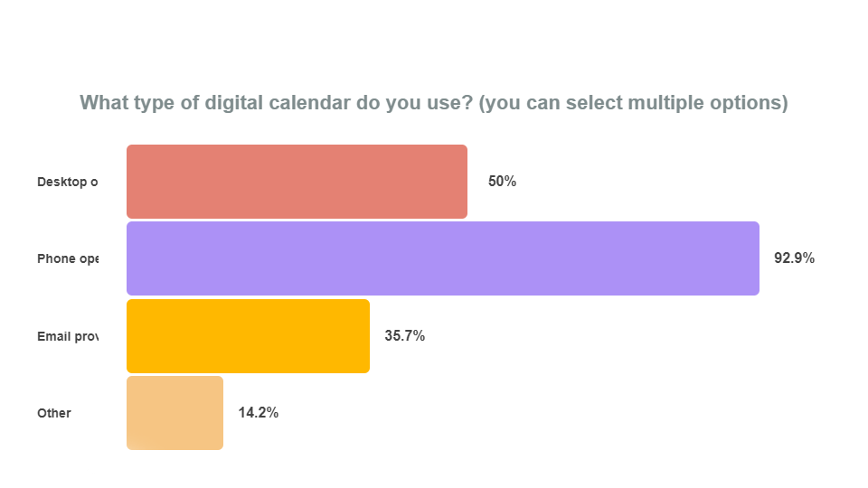Click the truncated Phone category label
The width and height of the screenshot is (868, 488).
(x=68, y=259)
